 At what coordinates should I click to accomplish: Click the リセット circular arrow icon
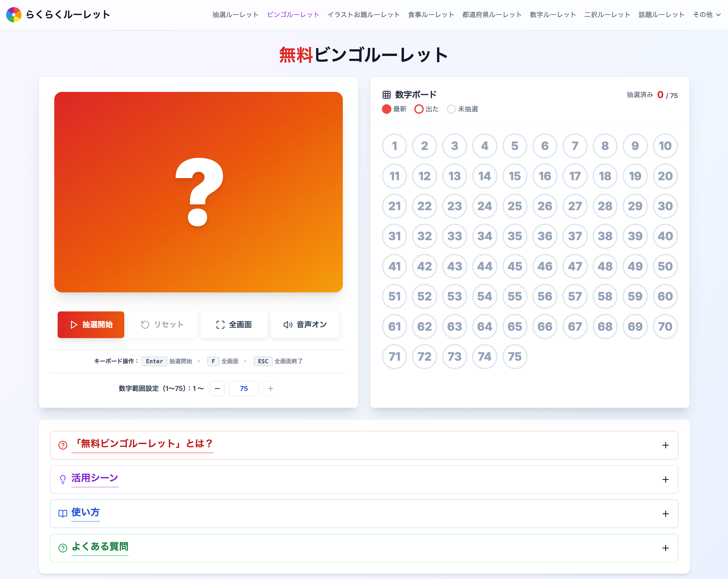pyautogui.click(x=145, y=325)
